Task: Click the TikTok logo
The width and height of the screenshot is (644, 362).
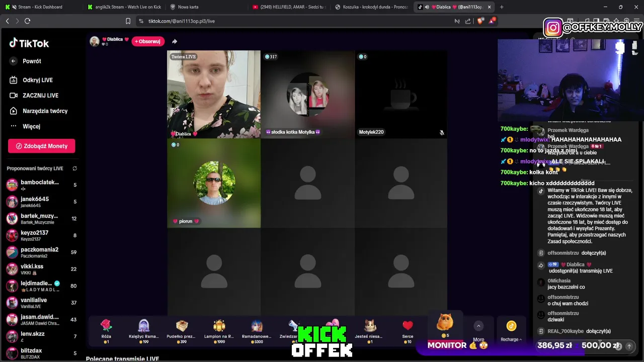Action: 29,43
